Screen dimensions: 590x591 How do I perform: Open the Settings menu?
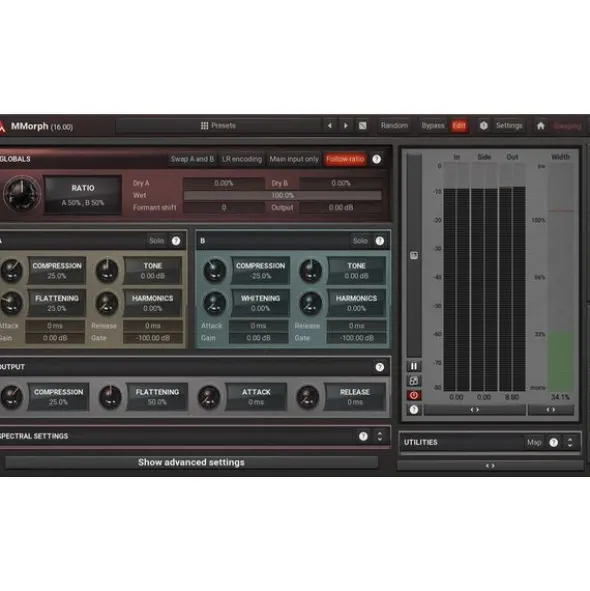pos(509,126)
